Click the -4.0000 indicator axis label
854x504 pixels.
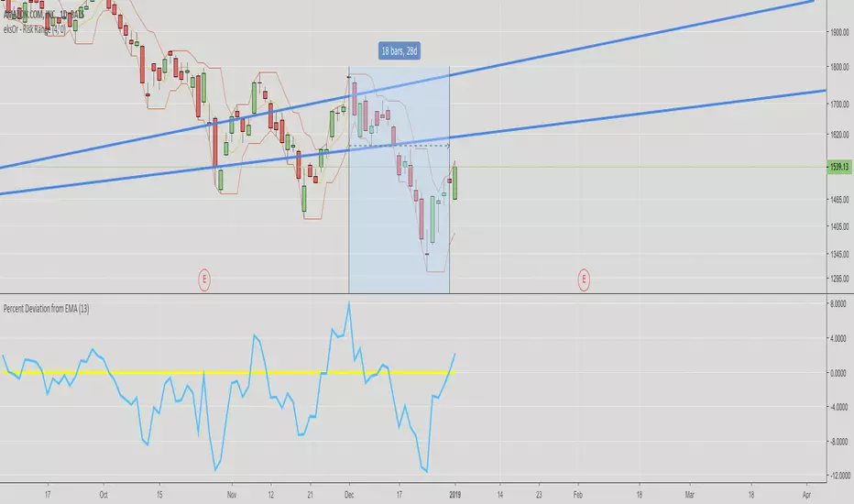[838, 407]
